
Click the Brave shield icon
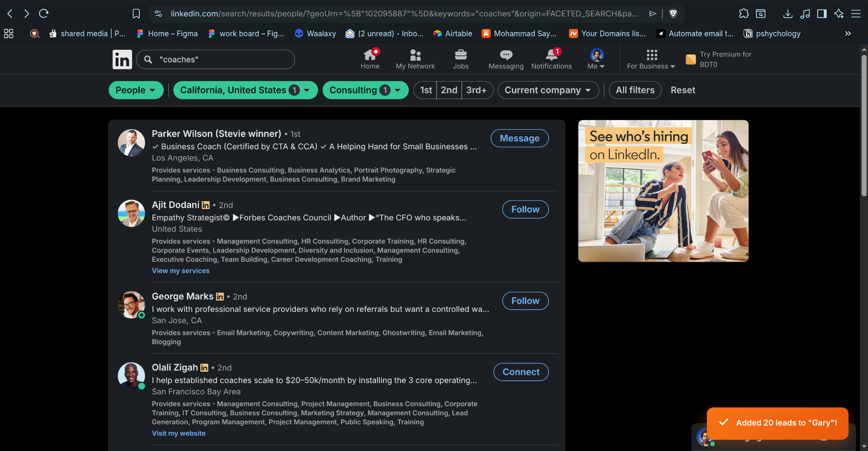(673, 14)
